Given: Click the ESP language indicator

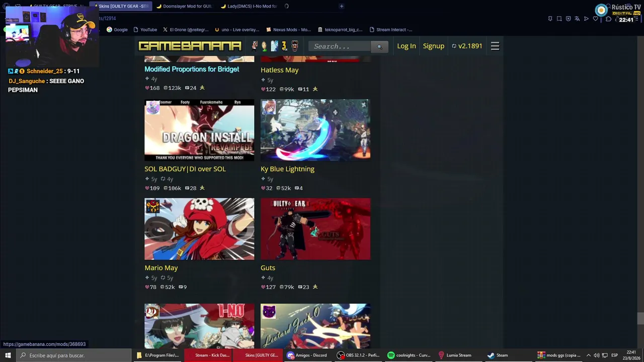Looking at the screenshot, I should (x=614, y=355).
